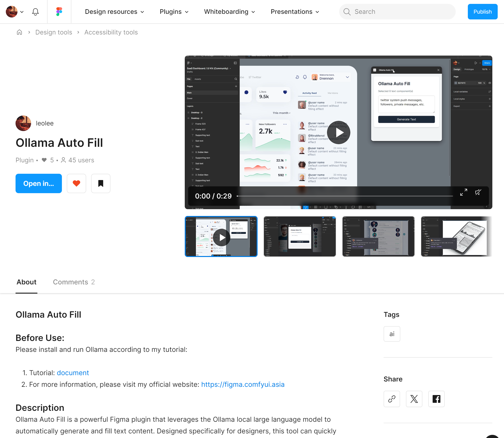Close the Ollama Auto Fill plugin panel in preview
Screen dimensions: 504x438
point(438,70)
